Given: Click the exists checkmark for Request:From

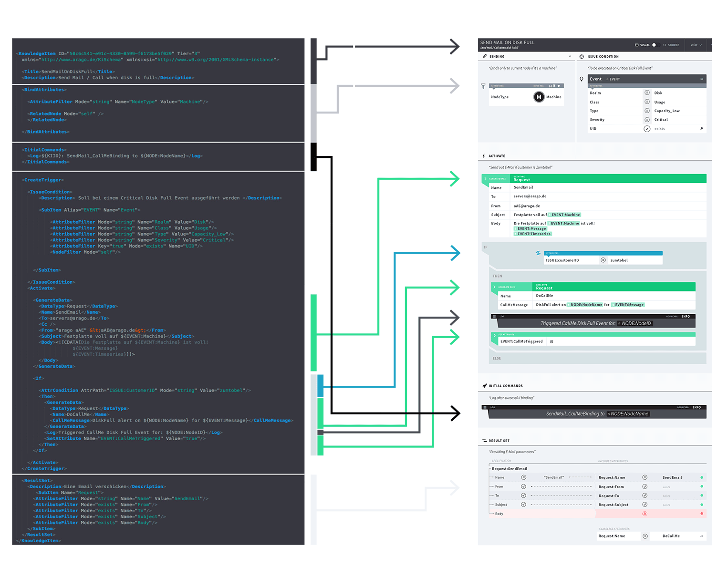Looking at the screenshot, I should tap(645, 486).
